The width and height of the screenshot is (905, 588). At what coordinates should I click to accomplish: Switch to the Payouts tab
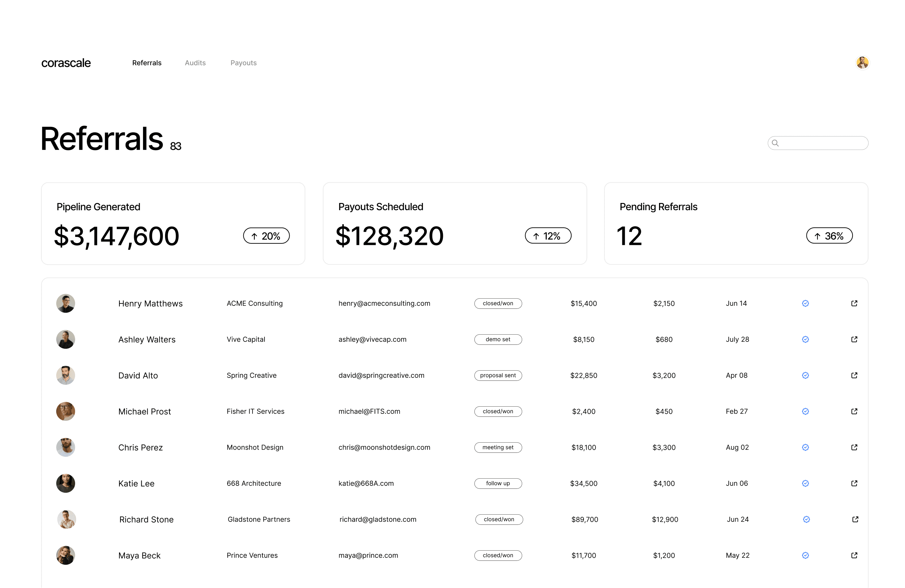pyautogui.click(x=243, y=63)
